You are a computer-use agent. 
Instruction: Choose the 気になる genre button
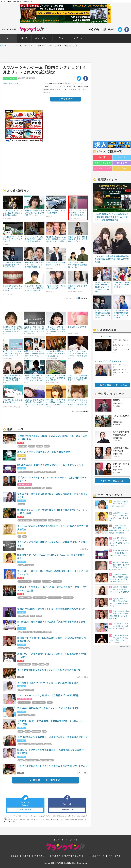click(x=121, y=169)
